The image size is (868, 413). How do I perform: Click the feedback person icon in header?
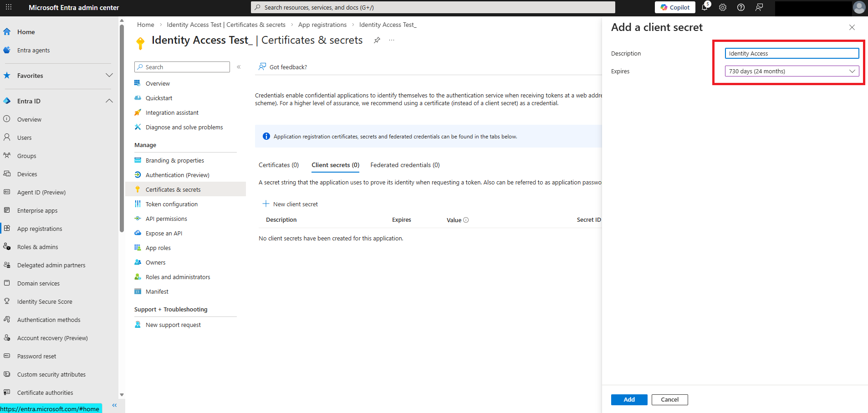pos(759,7)
